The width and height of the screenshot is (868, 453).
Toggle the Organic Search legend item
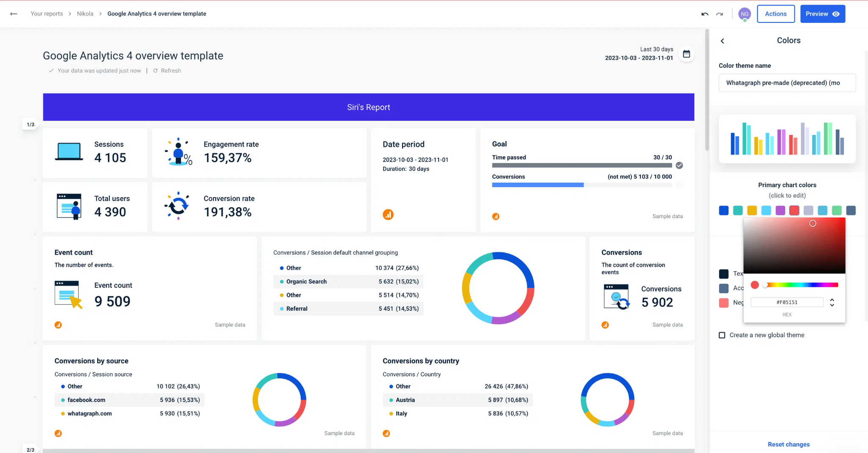coord(306,281)
